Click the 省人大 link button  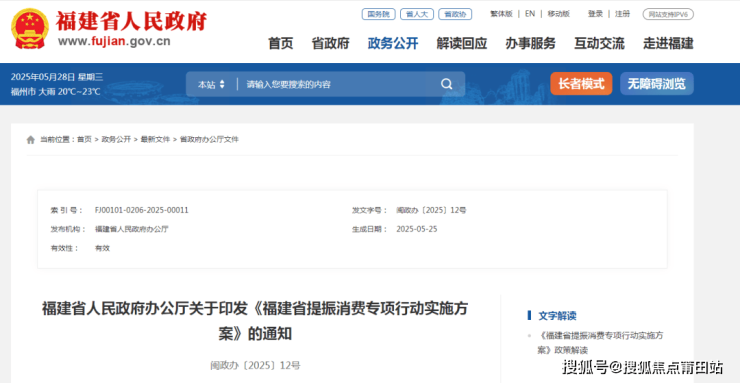tap(417, 15)
